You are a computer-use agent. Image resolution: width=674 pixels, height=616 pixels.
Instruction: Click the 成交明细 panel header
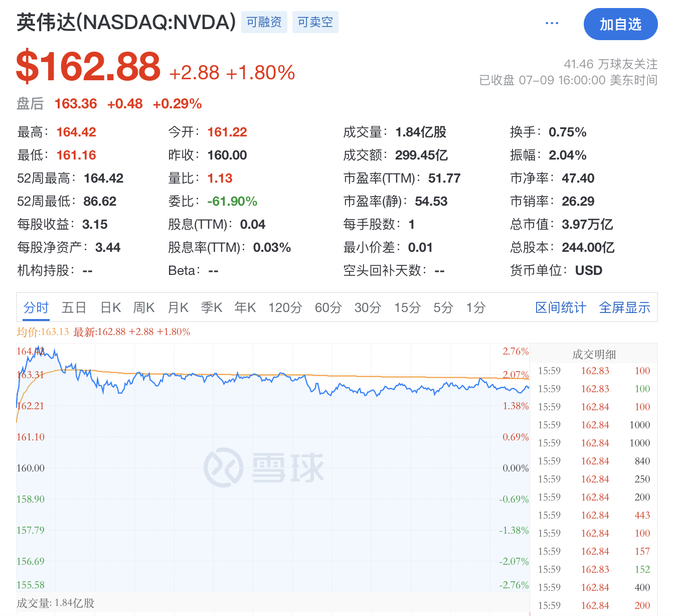(594, 354)
